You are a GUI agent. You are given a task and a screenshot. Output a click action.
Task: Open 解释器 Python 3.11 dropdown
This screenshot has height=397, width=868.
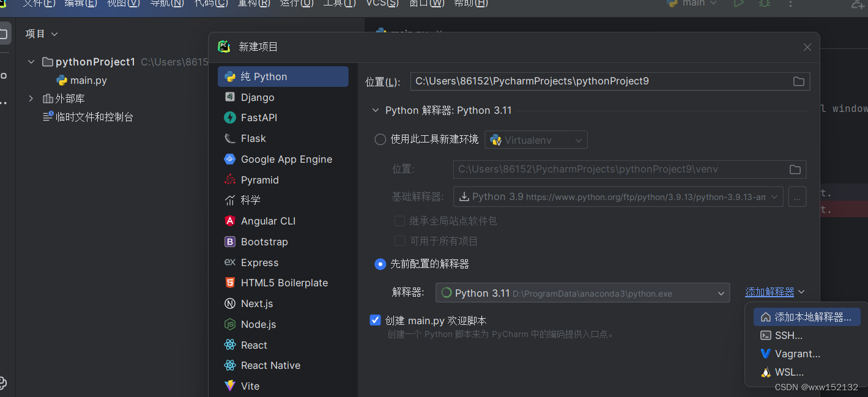click(583, 293)
